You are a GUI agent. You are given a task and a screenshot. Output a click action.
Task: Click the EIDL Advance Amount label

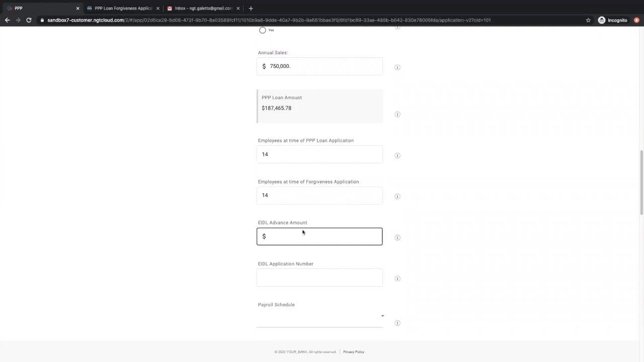pos(282,223)
